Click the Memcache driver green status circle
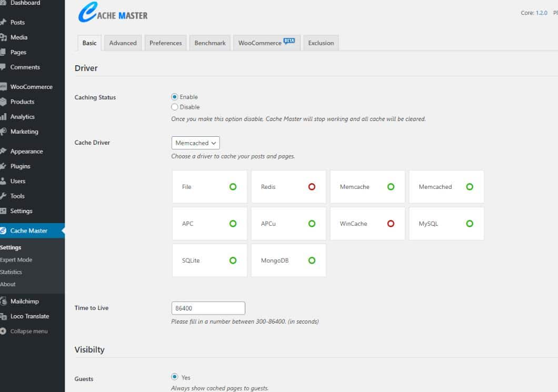Image resolution: width=558 pixels, height=392 pixels. pyautogui.click(x=391, y=187)
